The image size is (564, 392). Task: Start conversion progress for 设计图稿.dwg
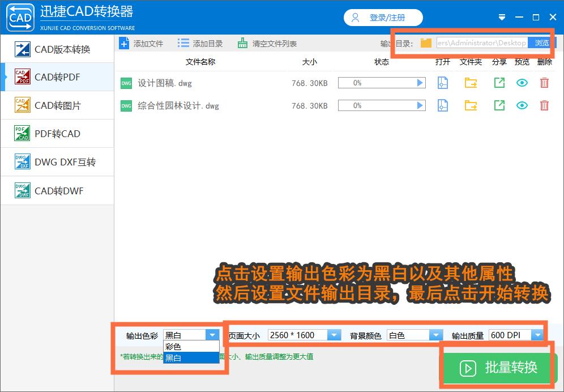(x=418, y=83)
